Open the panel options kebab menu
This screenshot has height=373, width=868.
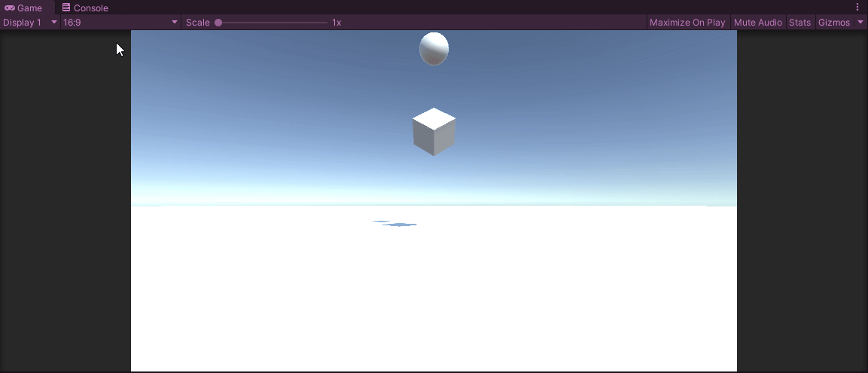(x=857, y=8)
